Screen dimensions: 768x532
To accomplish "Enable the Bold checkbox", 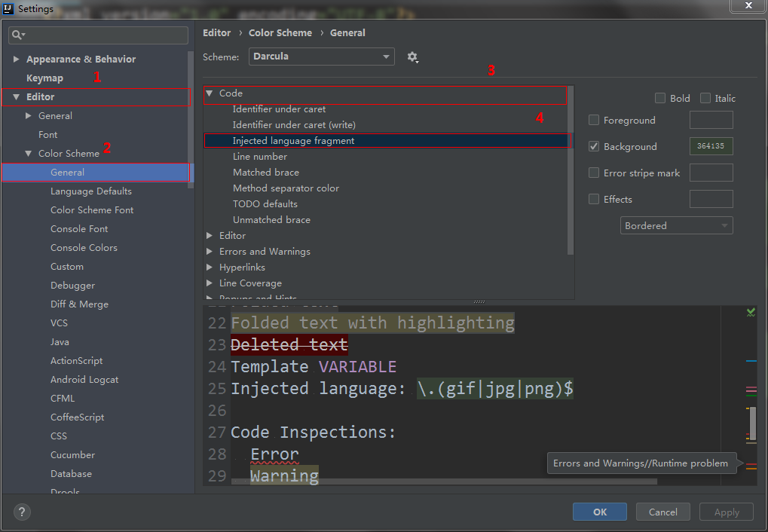I will pyautogui.click(x=659, y=98).
